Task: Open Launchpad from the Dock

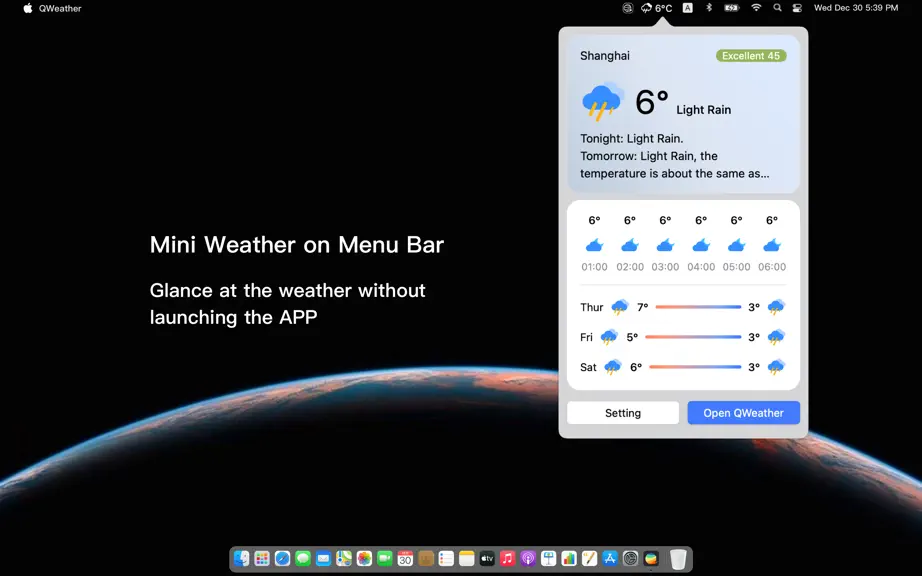Action: (x=262, y=558)
